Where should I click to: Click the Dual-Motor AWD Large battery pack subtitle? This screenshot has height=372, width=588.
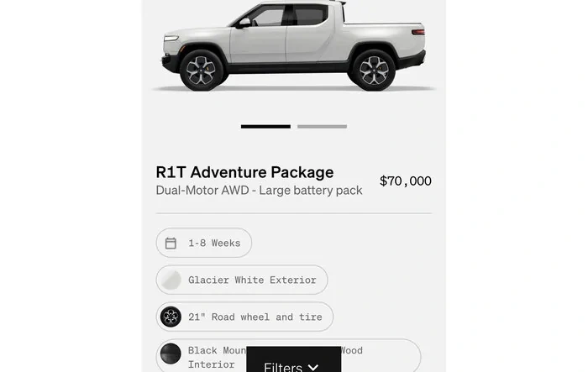pos(259,191)
